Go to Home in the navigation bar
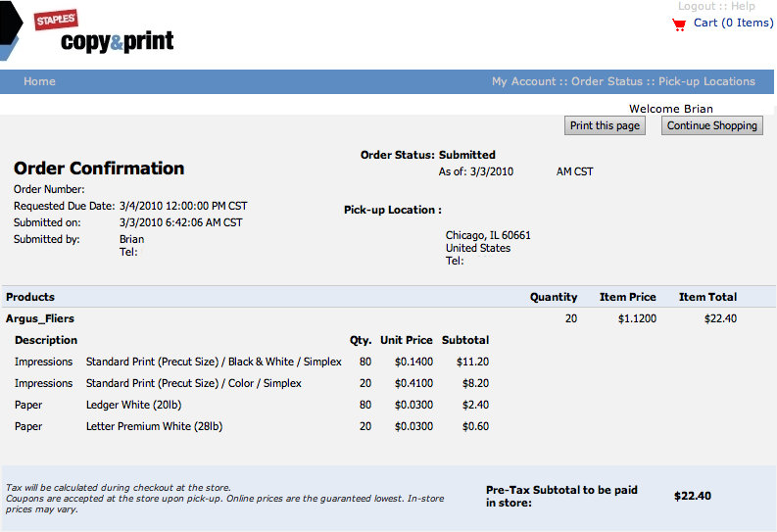The image size is (777, 532). 39,81
